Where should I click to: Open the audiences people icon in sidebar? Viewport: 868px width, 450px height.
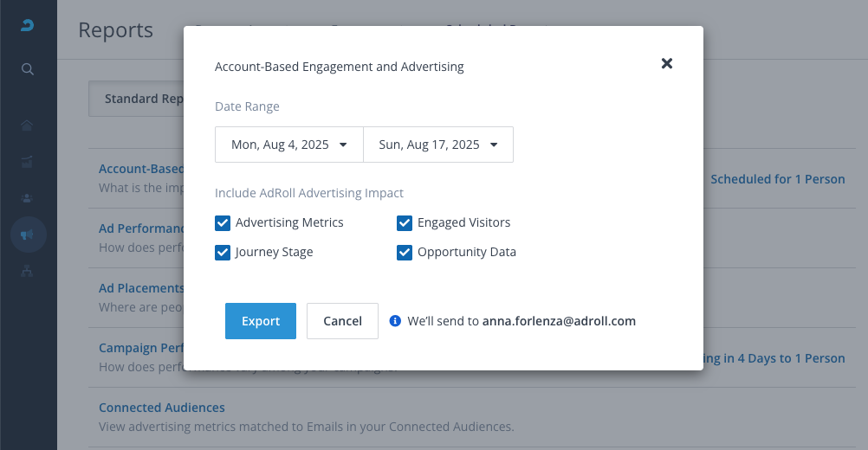pyautogui.click(x=28, y=197)
